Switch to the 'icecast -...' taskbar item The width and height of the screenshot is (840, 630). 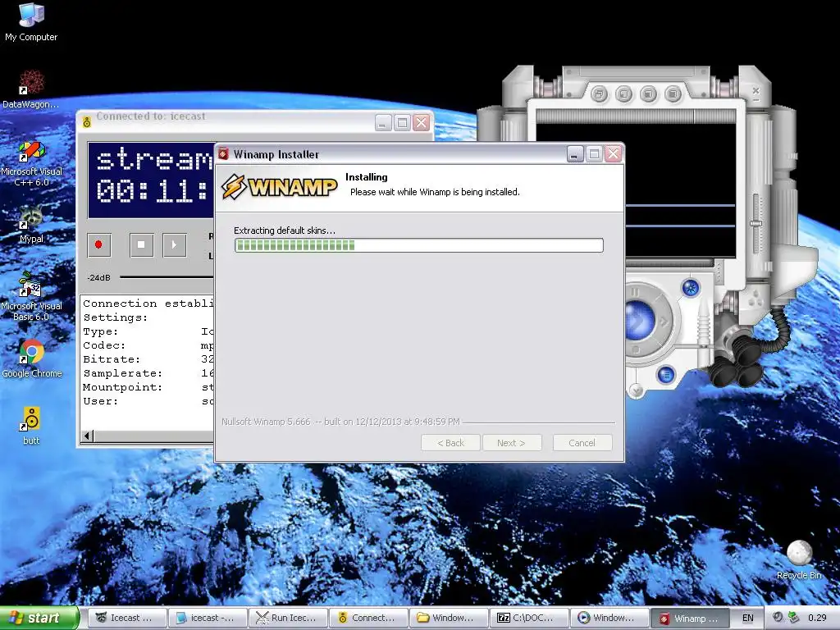[208, 618]
